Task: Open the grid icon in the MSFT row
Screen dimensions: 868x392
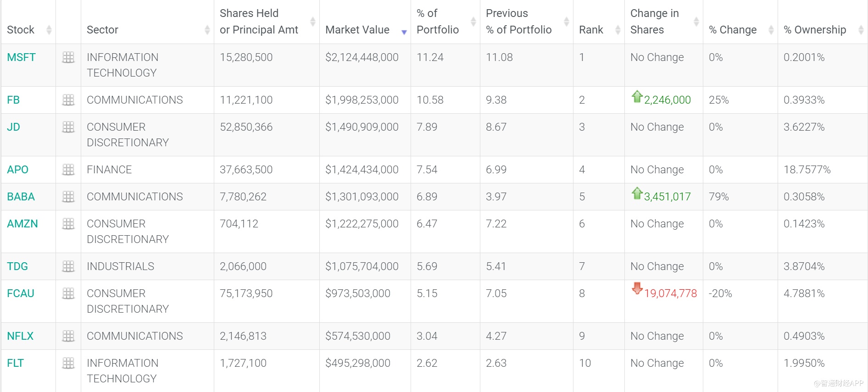Action: click(68, 57)
